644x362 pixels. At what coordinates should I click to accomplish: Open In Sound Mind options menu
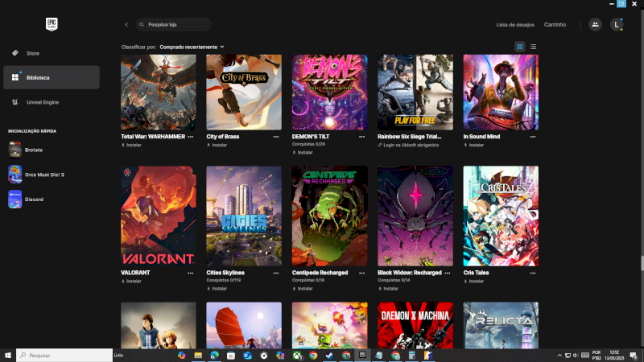[533, 137]
